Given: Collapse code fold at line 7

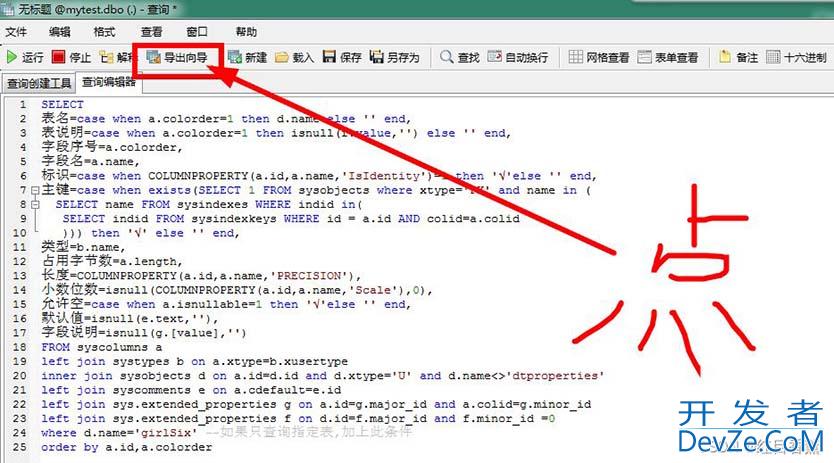Looking at the screenshot, I should 35,190.
